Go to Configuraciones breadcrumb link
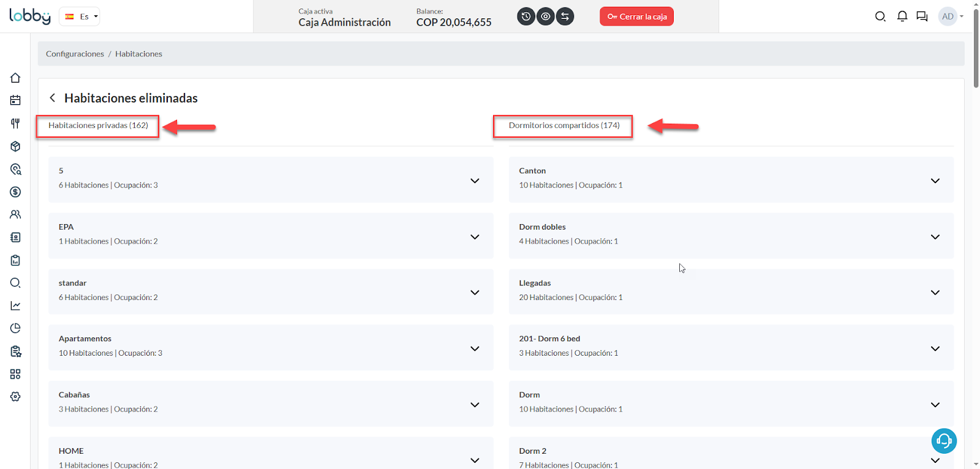The height and width of the screenshot is (469, 980). 75,54
